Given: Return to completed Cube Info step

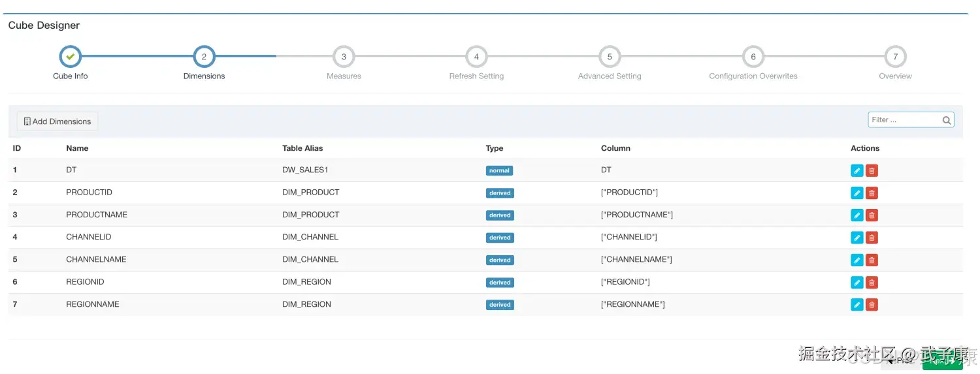Looking at the screenshot, I should [71, 57].
